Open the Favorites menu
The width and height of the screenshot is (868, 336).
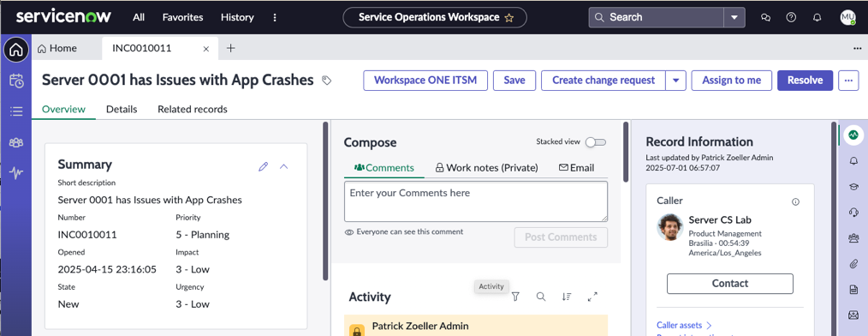182,17
